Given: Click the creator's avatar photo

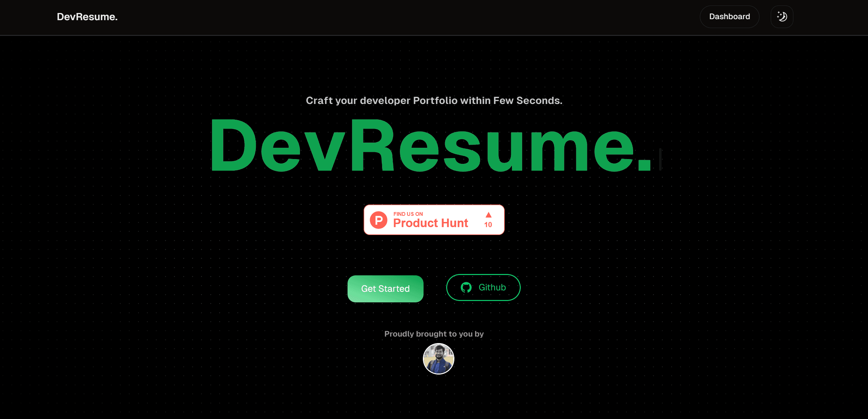Looking at the screenshot, I should [x=439, y=359].
